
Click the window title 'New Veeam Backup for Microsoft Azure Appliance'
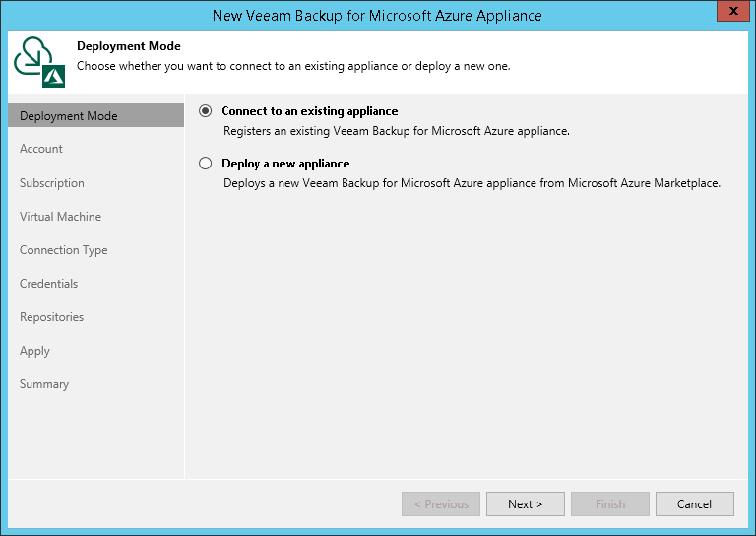click(377, 16)
